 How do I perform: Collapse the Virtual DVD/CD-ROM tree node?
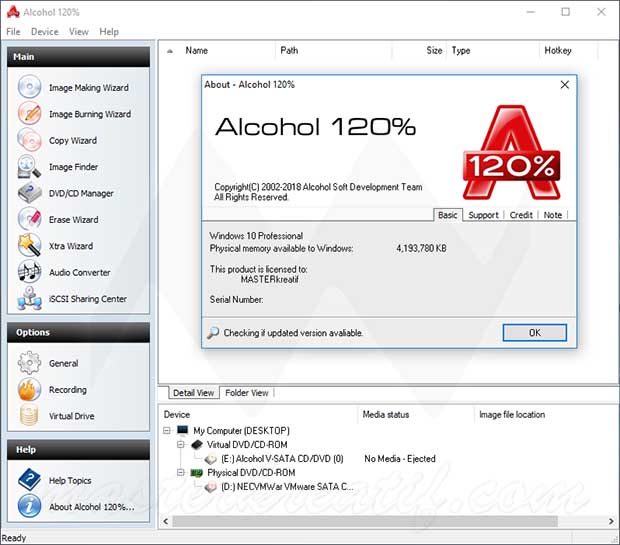181,445
